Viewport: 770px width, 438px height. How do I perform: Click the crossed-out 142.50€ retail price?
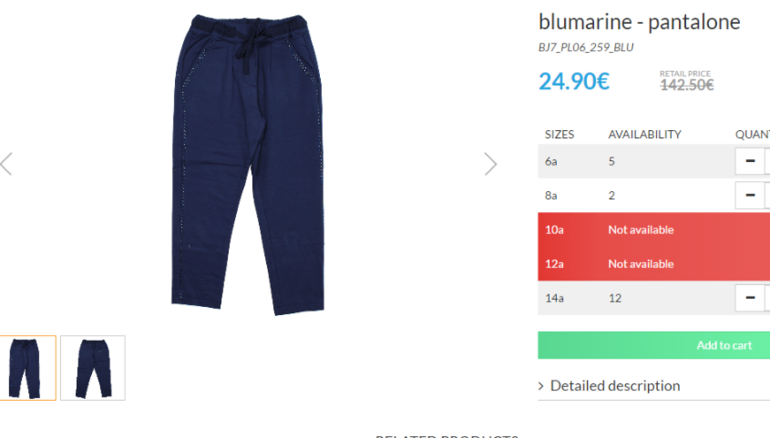(687, 85)
